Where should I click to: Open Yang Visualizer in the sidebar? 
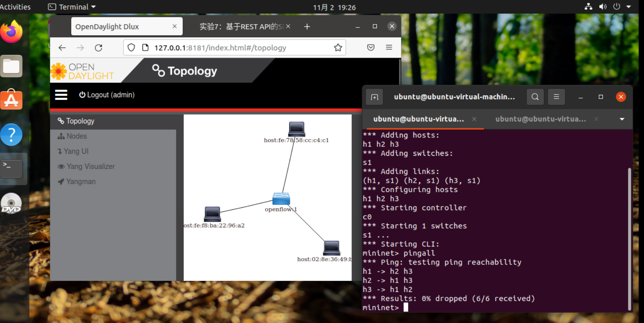point(113,166)
